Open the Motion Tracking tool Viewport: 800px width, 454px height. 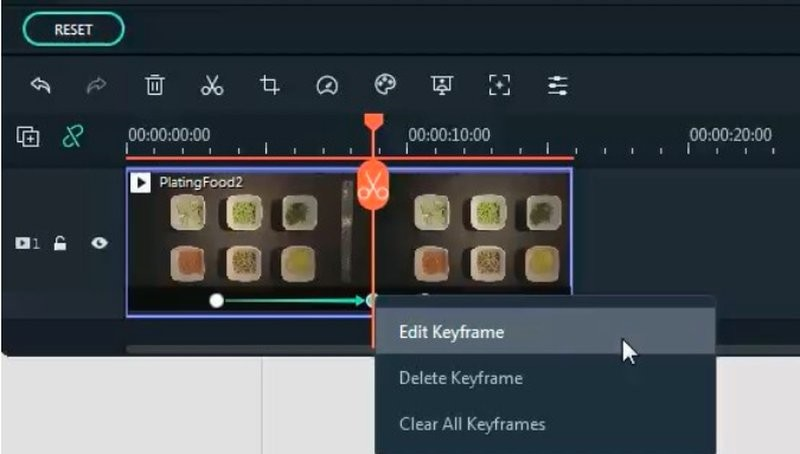(x=499, y=85)
